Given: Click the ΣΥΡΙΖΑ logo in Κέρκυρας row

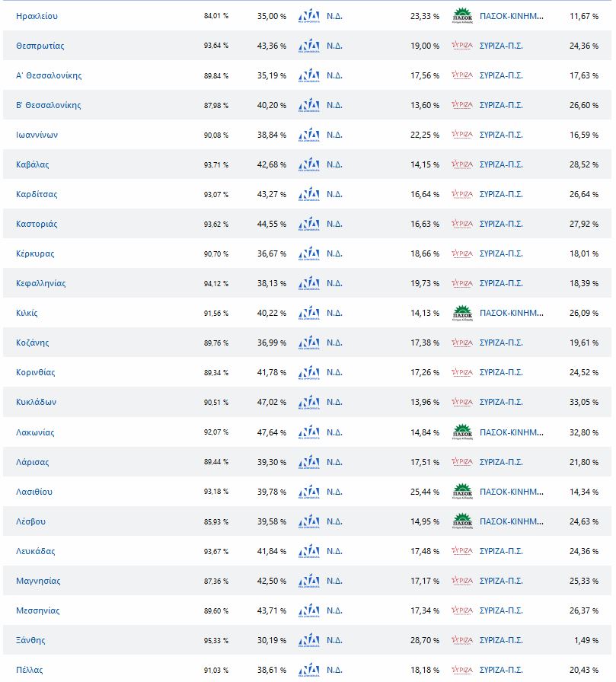Looking at the screenshot, I should [462, 253].
